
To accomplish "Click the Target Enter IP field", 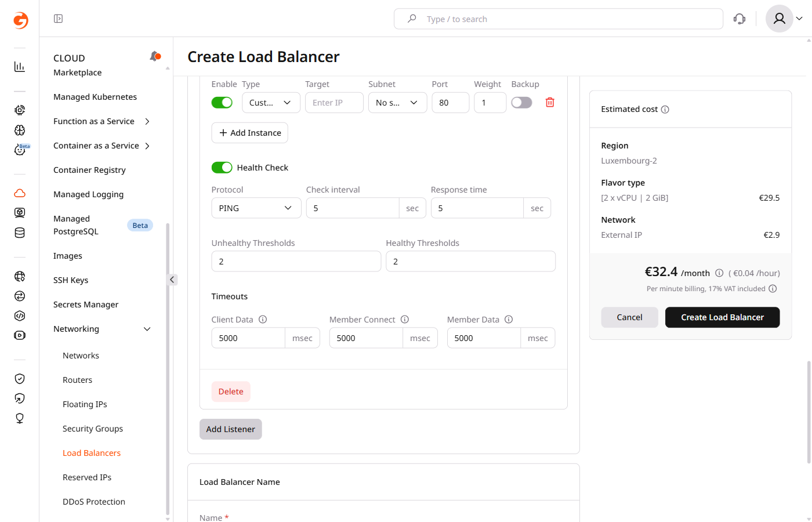I will [334, 102].
